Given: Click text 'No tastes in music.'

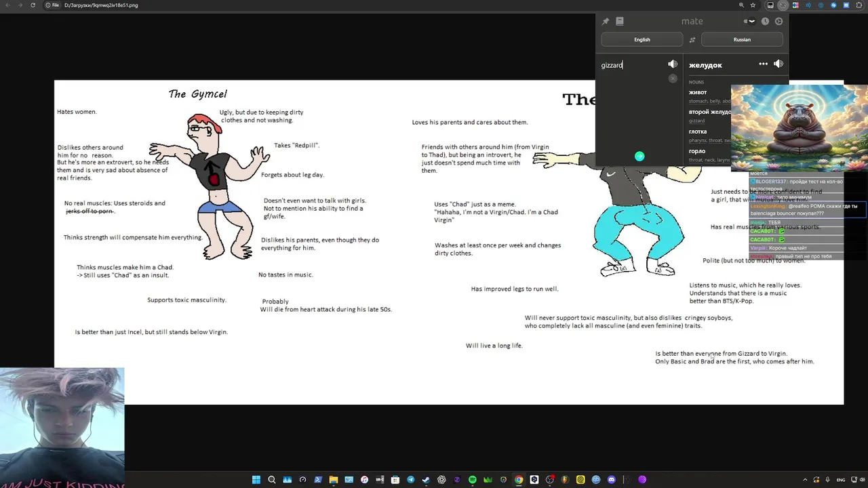Looking at the screenshot, I should (285, 275).
